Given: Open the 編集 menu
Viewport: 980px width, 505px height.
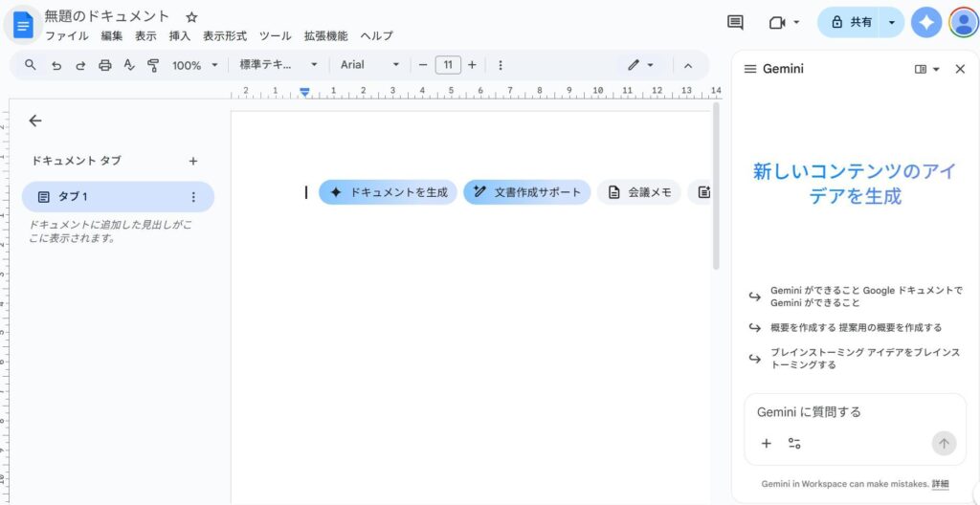Looking at the screenshot, I should (x=112, y=36).
